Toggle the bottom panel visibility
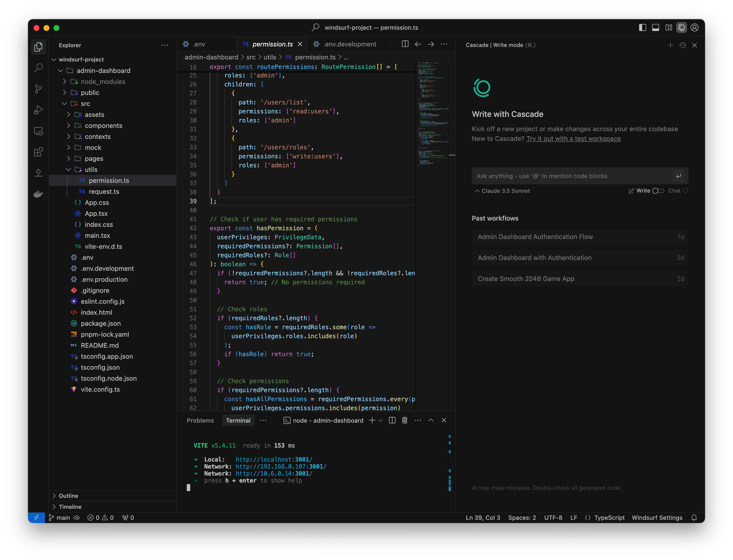This screenshot has height=560, width=733. click(x=655, y=28)
